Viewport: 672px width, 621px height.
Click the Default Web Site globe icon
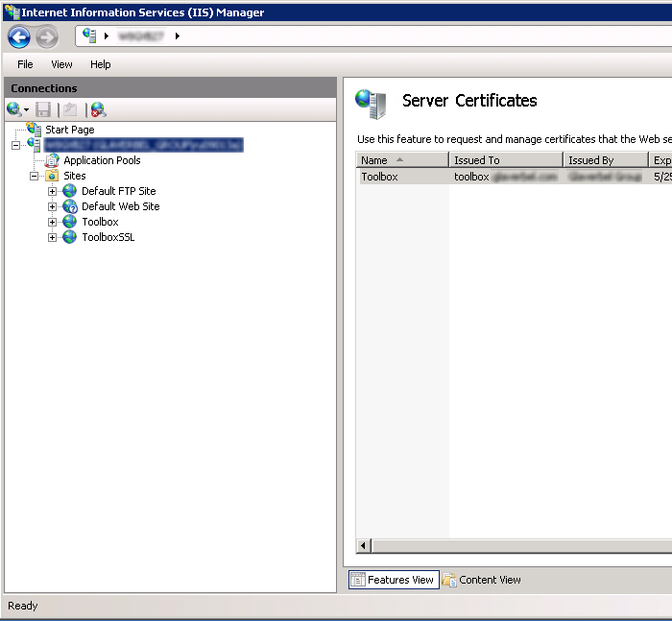[x=70, y=206]
